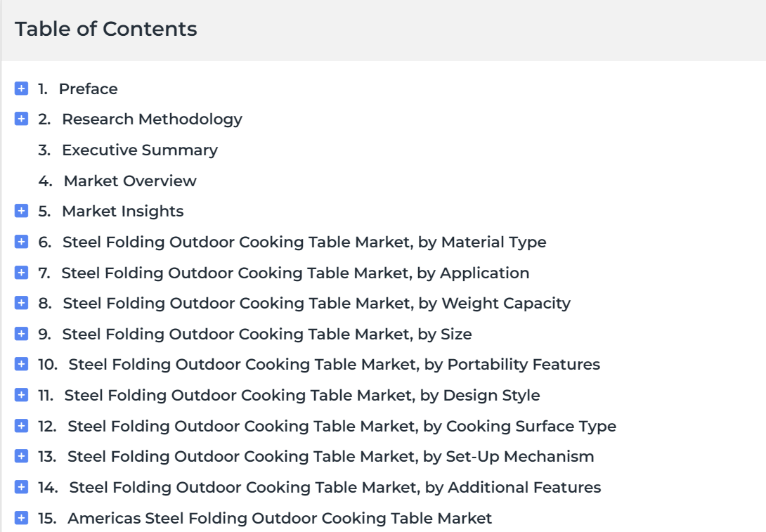Click plus icon beside by Cooking Surface Type

point(22,425)
